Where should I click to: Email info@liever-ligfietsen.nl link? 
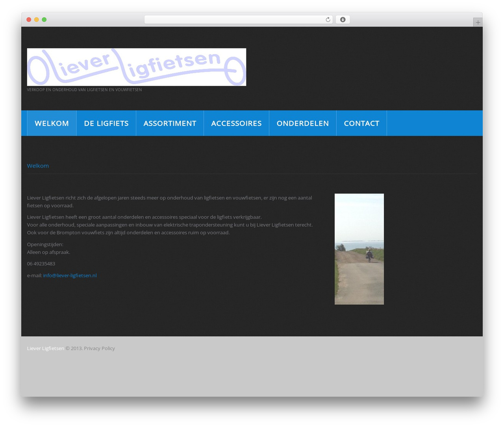point(70,275)
